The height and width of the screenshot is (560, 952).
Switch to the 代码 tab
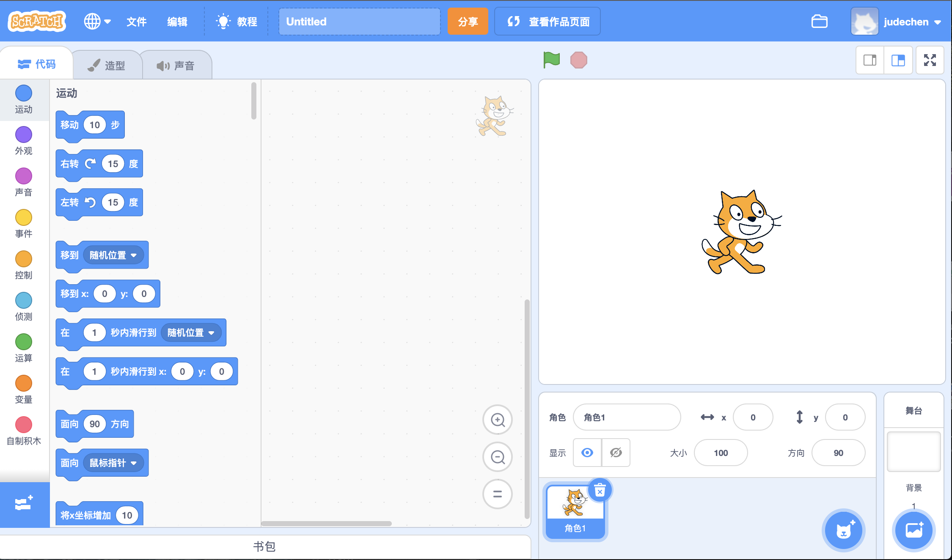coord(37,64)
